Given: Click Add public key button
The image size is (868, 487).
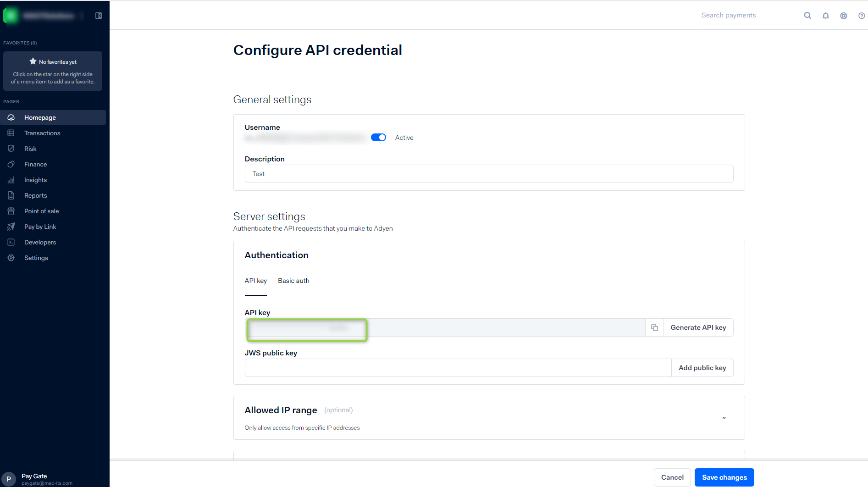Looking at the screenshot, I should (x=702, y=368).
